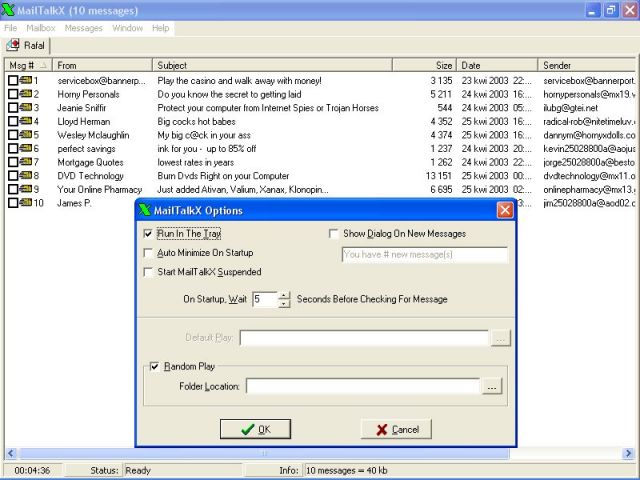Viewport: 640px width, 480px height.
Task: Click the X logo in Options dialog title
Action: (x=144, y=210)
